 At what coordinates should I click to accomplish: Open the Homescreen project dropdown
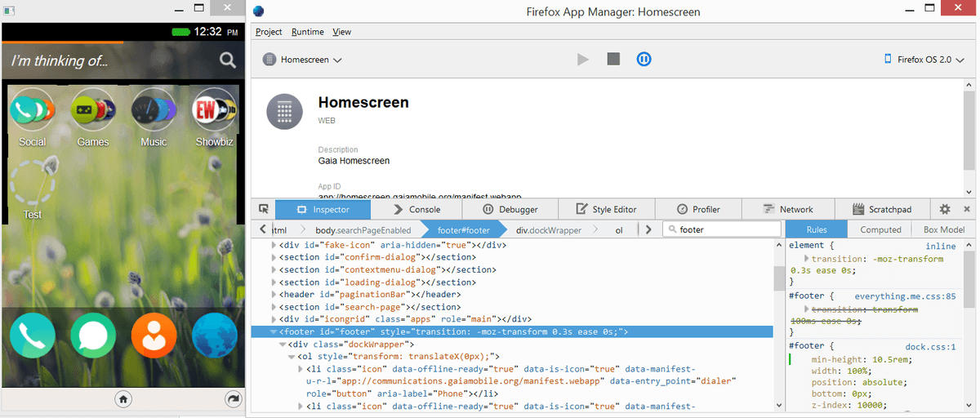tap(302, 60)
